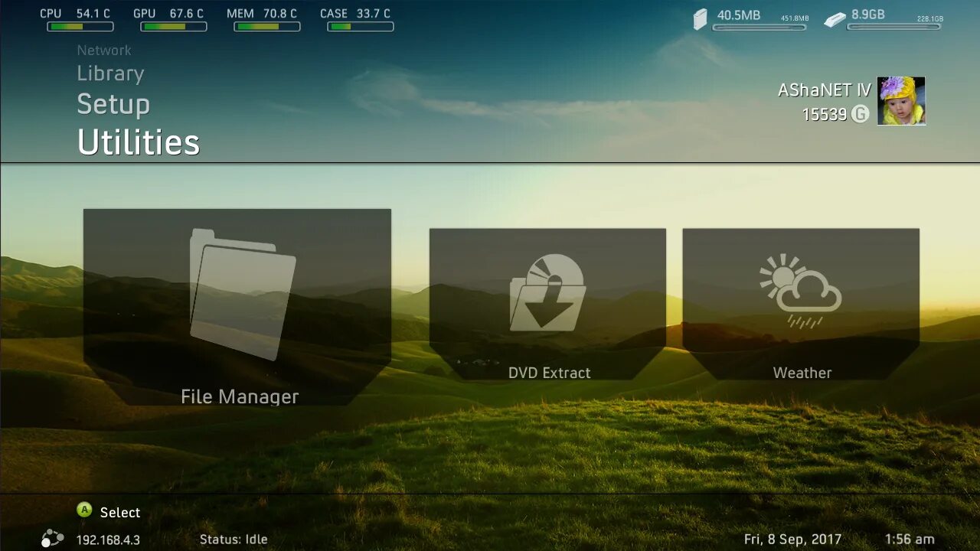Open the AShaNET IV profile picture
The height and width of the screenshot is (551, 980).
coord(901,101)
